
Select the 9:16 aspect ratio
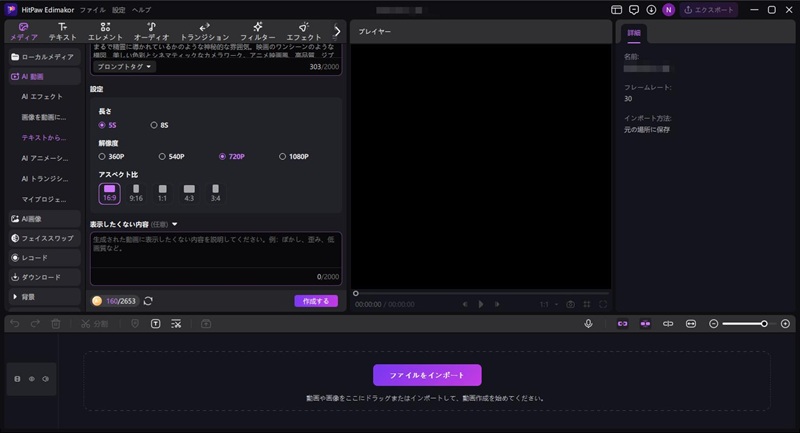pos(136,194)
